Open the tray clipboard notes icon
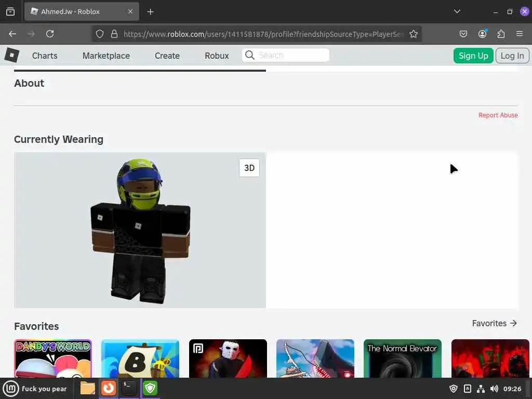Image resolution: width=532 pixels, height=399 pixels. (467, 389)
